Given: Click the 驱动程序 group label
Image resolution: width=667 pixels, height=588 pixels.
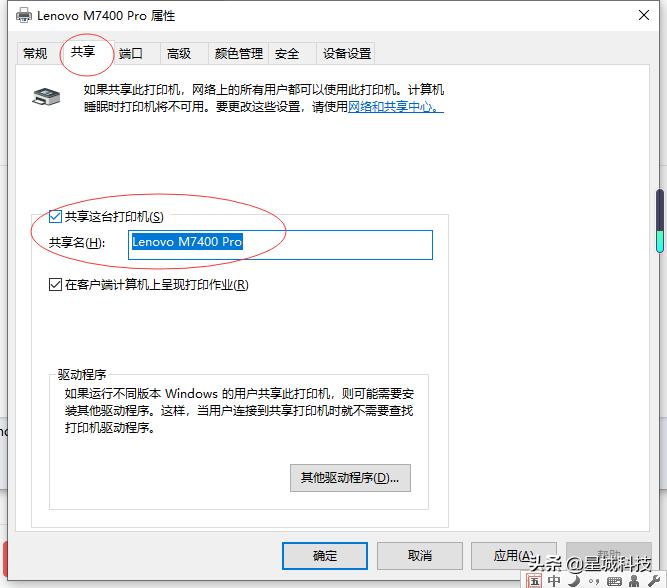Looking at the screenshot, I should click(82, 374).
